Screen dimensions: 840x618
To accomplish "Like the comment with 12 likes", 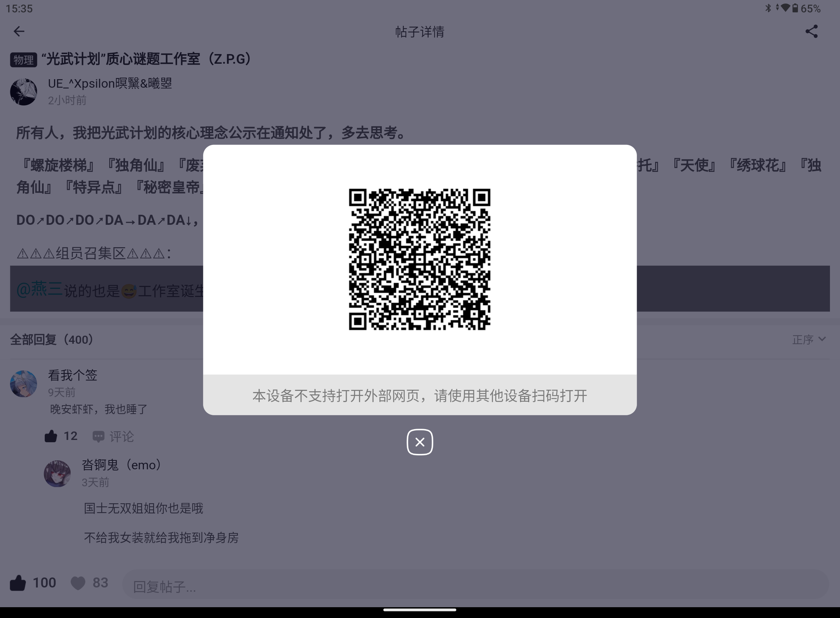I will pyautogui.click(x=61, y=436).
